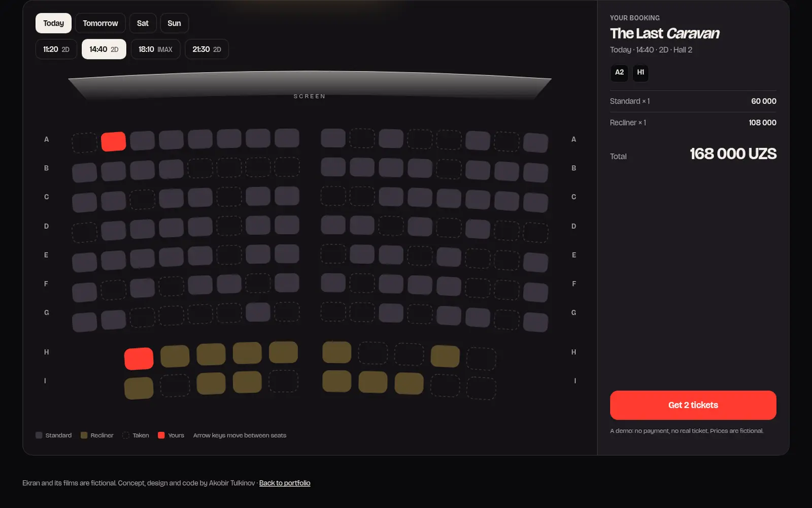Click the A2 seat chip in booking summary
812x508 pixels.
pyautogui.click(x=619, y=73)
